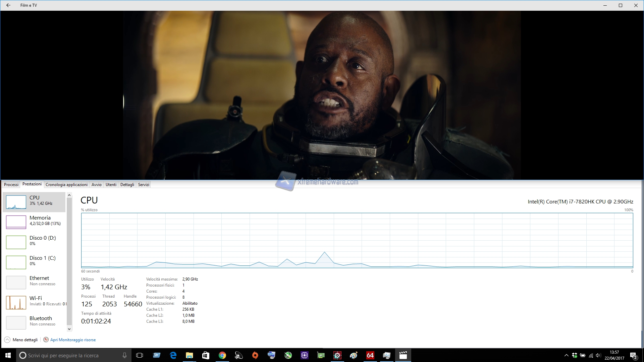Open Google Chrome from the taskbar
644x362 pixels.
coord(222,355)
